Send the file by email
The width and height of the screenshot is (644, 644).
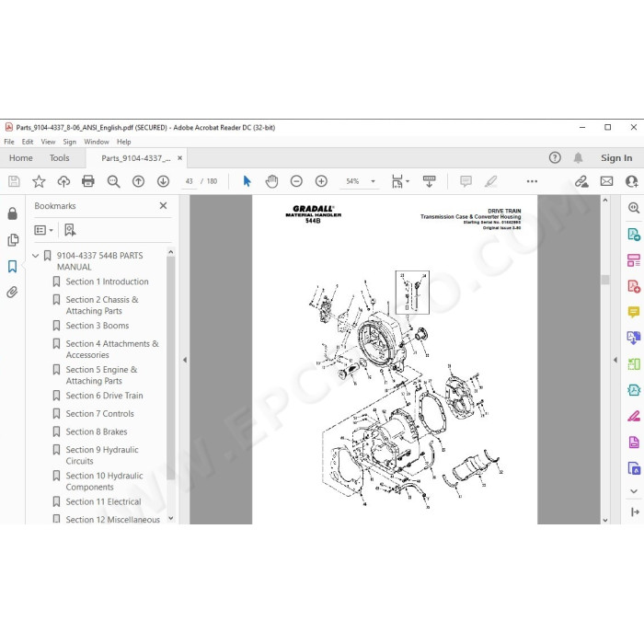click(606, 181)
